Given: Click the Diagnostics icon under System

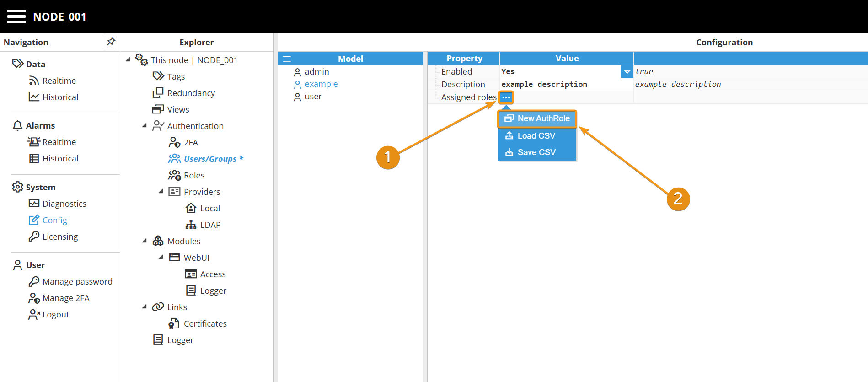Looking at the screenshot, I should click(34, 204).
